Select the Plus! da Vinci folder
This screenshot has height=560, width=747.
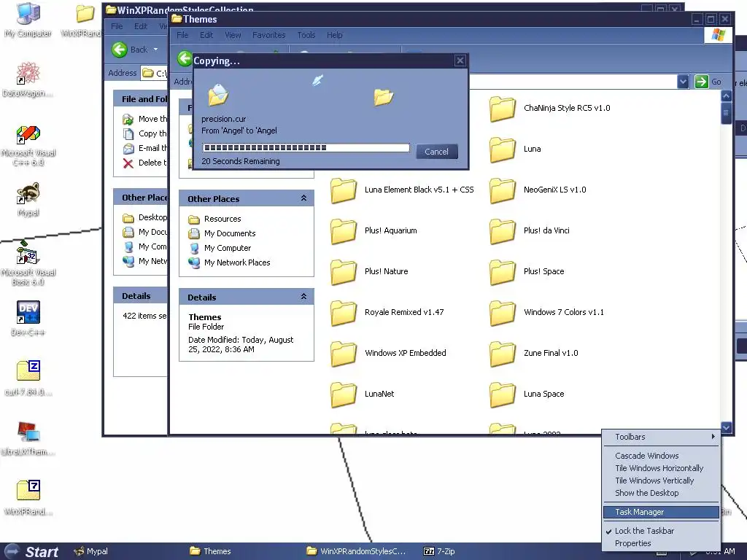530,231
